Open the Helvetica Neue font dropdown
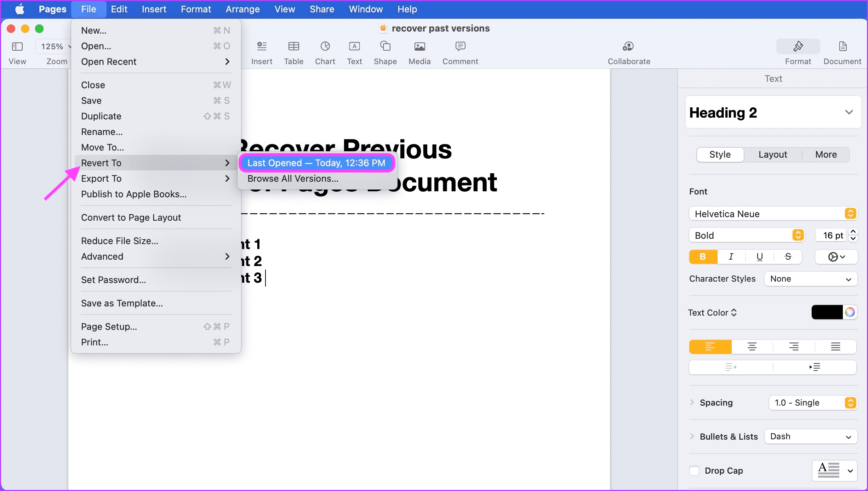The image size is (868, 491). 773,214
